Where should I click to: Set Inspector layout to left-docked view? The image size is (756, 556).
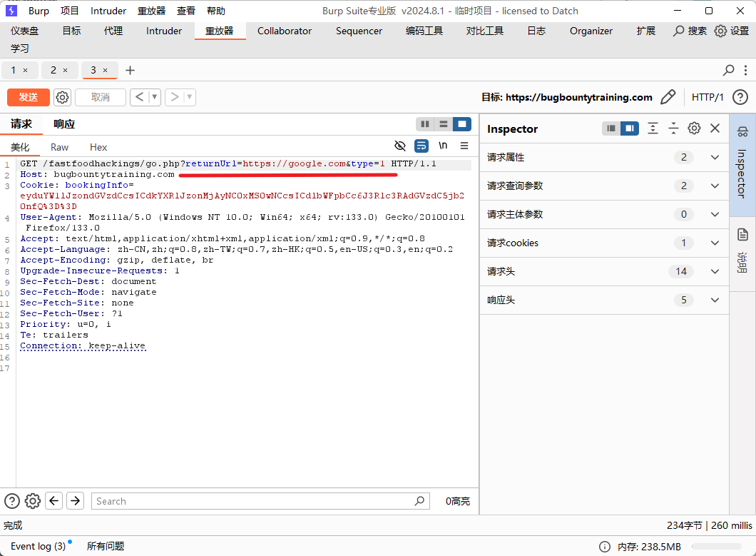coord(611,128)
